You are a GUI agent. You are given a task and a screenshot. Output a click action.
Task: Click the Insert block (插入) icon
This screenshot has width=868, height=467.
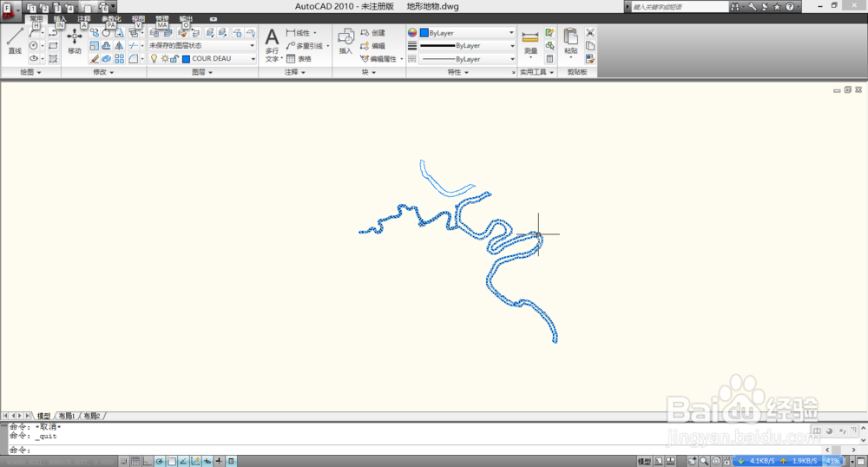[345, 42]
